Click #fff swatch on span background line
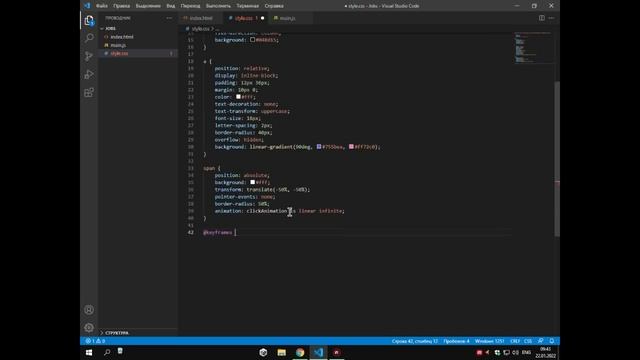This screenshot has height=360, width=640. pyautogui.click(x=253, y=182)
